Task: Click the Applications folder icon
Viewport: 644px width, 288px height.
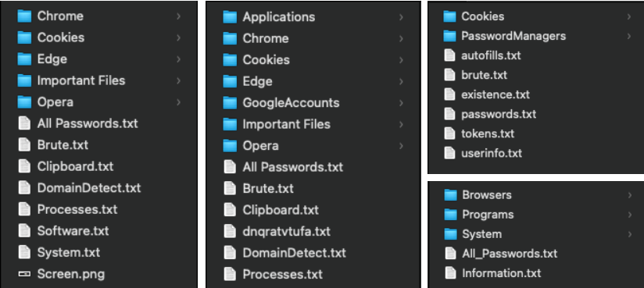Action: pos(230,17)
